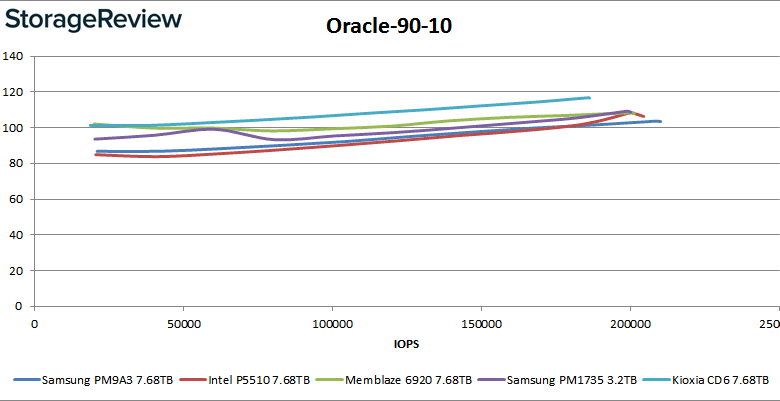Click the 150000 x-axis label

(x=481, y=324)
